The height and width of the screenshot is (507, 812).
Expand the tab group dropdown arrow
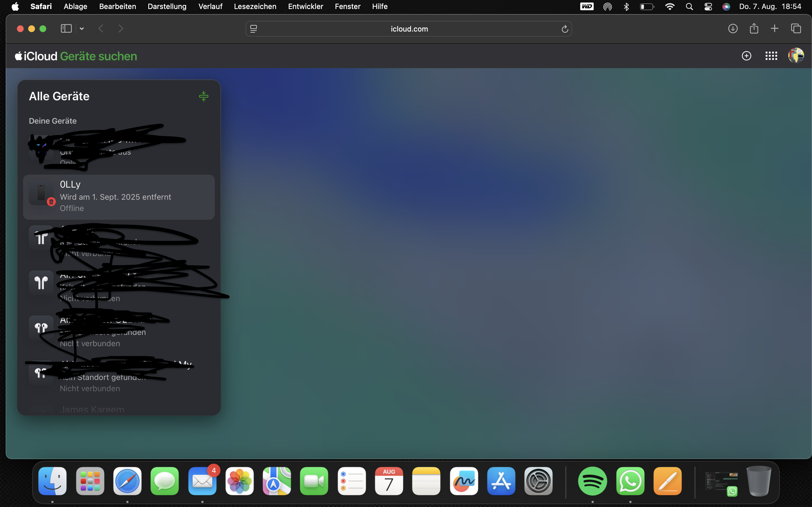pyautogui.click(x=81, y=29)
